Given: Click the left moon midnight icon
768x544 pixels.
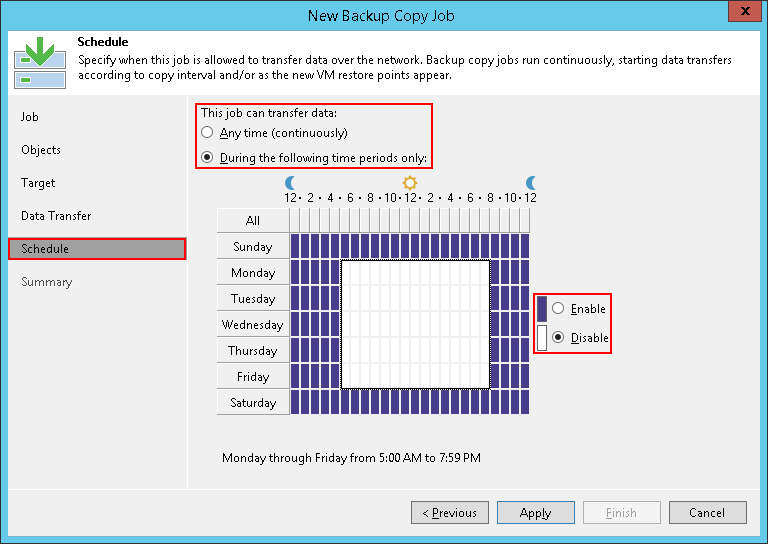Looking at the screenshot, I should pyautogui.click(x=291, y=183).
